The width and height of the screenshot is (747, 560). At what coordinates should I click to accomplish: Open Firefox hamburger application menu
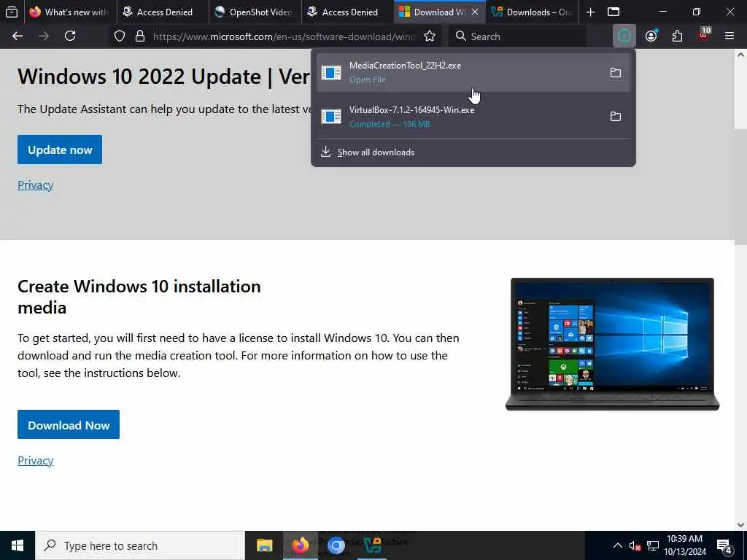pos(729,36)
